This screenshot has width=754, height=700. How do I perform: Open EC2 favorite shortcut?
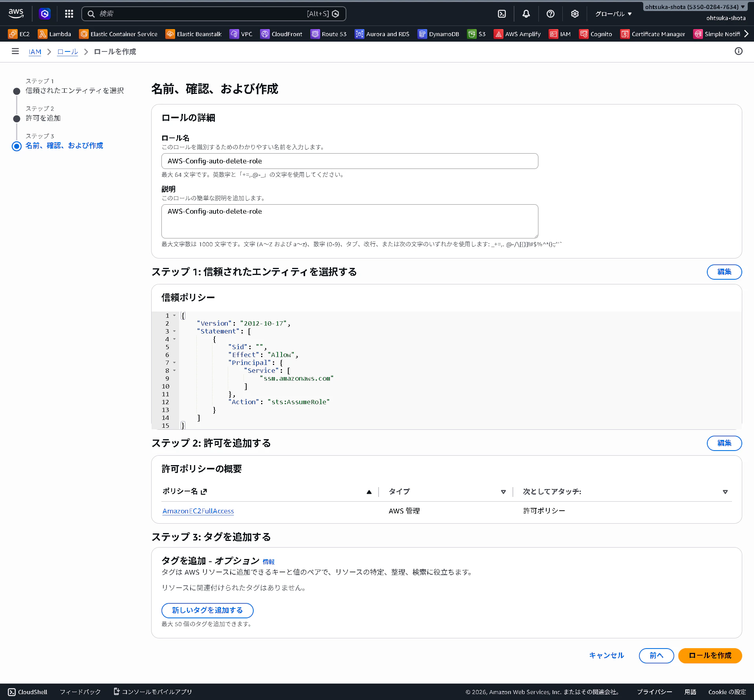19,34
